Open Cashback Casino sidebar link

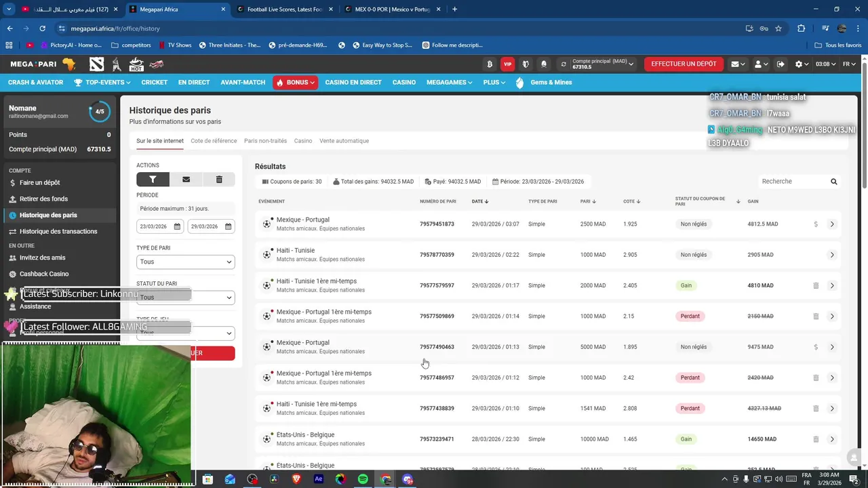pyautogui.click(x=44, y=274)
